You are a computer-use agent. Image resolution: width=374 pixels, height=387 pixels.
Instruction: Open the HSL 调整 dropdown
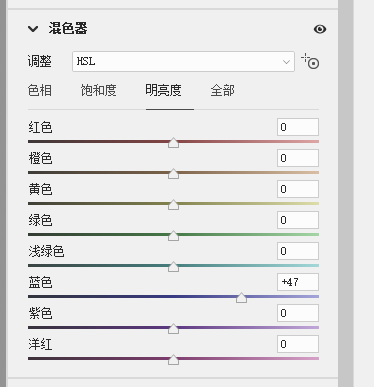183,61
